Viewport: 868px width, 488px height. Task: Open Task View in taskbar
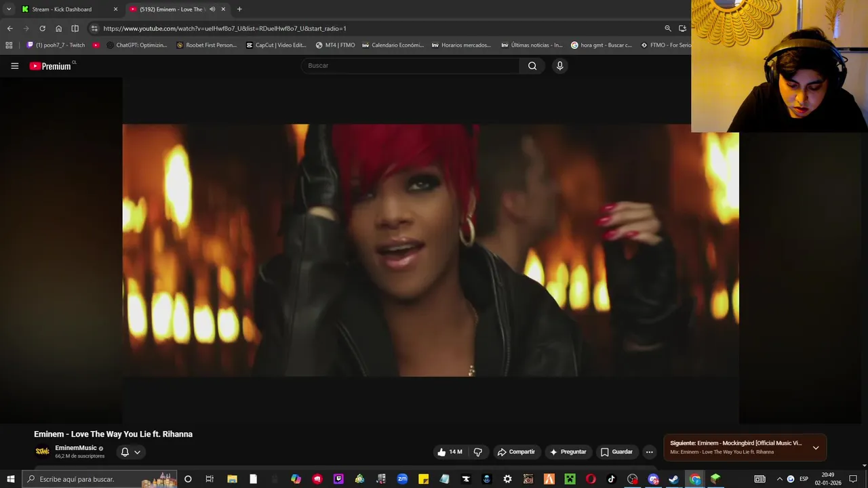point(210,479)
